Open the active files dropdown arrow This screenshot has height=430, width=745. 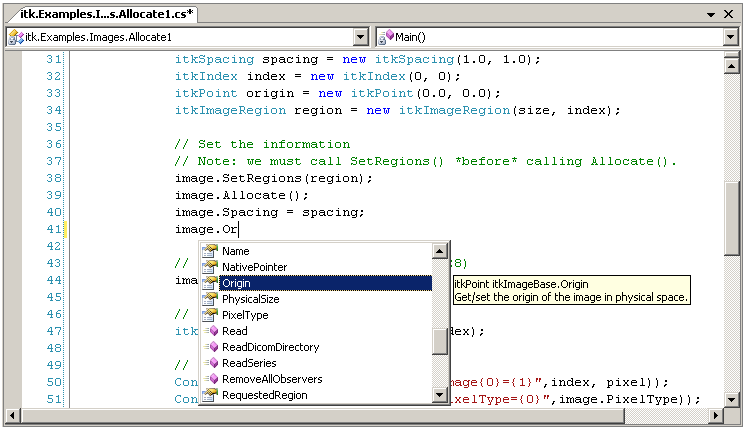coord(712,14)
